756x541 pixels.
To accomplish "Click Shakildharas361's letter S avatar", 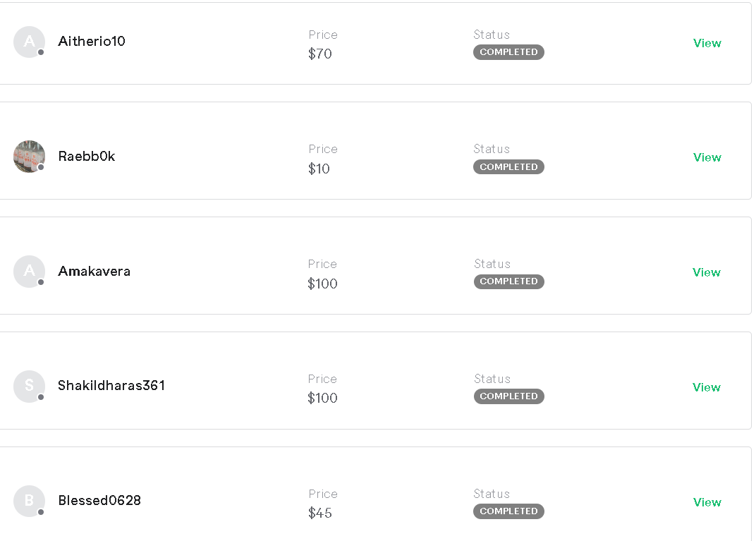I will point(29,386).
